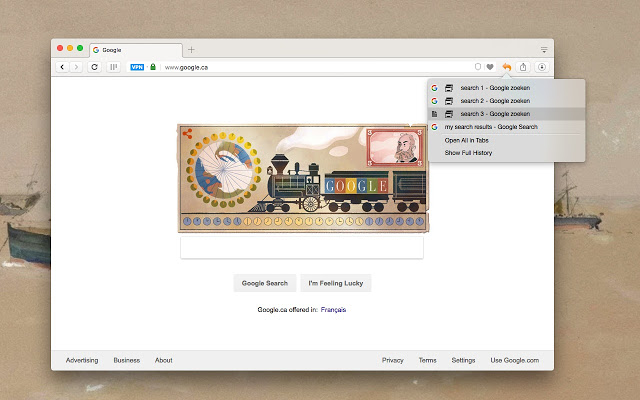
Task: Click the window-stack icon beside search 3
Action: 449,114
